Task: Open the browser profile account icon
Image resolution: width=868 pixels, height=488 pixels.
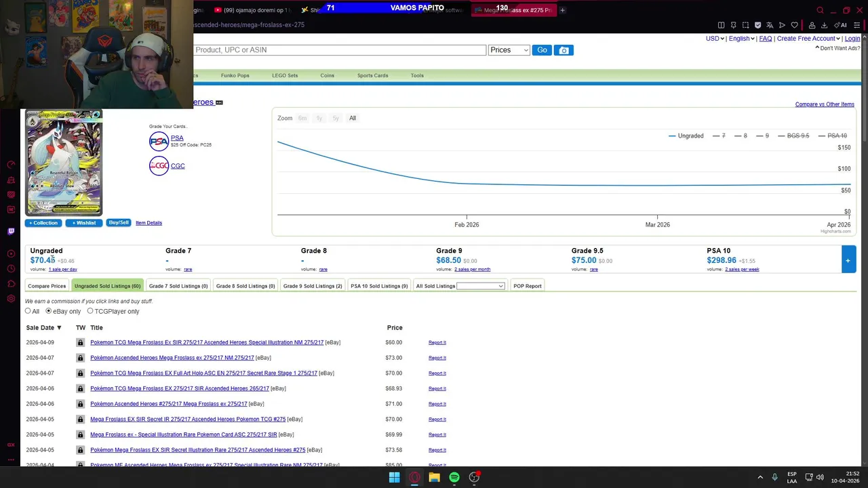Action: [x=812, y=25]
